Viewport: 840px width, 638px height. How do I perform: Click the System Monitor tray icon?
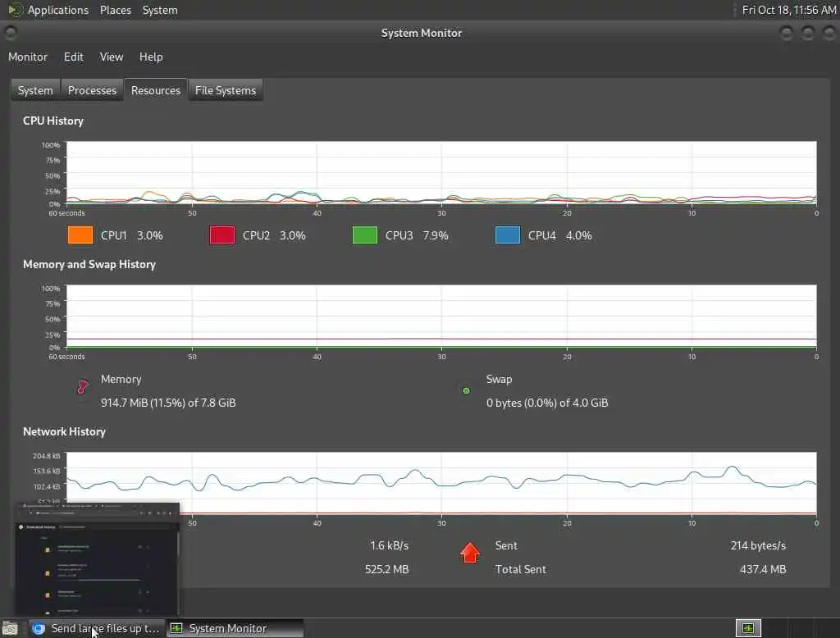(748, 628)
